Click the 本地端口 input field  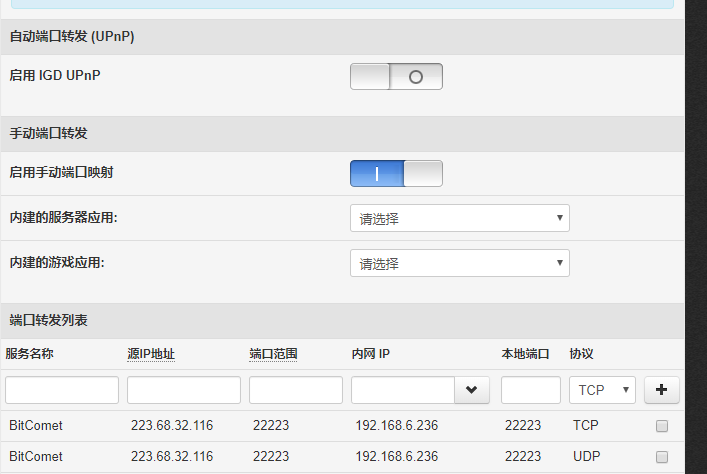(531, 390)
